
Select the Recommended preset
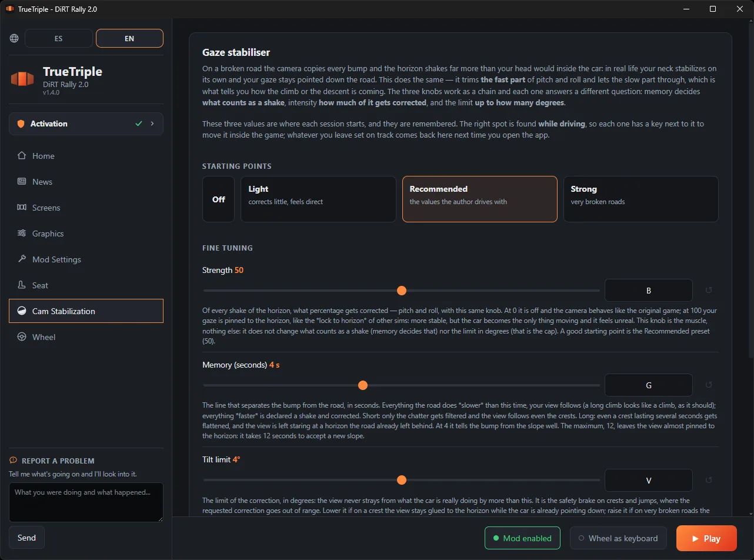click(x=479, y=199)
